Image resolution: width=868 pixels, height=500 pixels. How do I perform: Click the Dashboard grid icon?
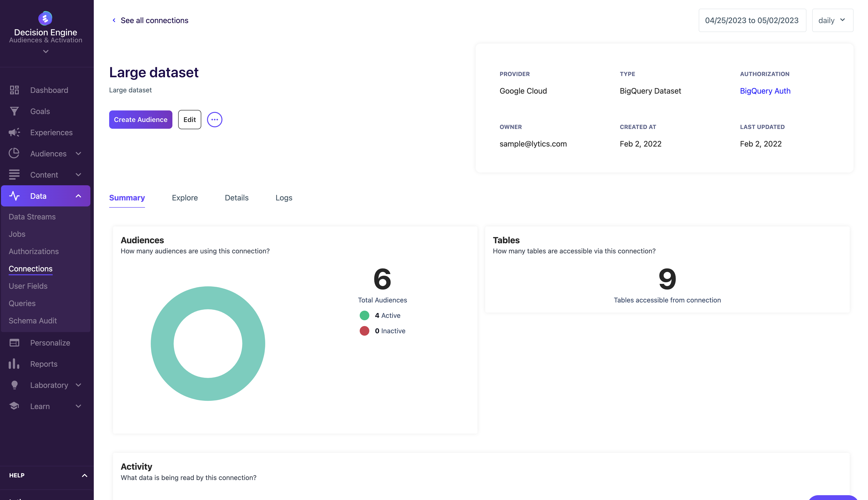[14, 90]
